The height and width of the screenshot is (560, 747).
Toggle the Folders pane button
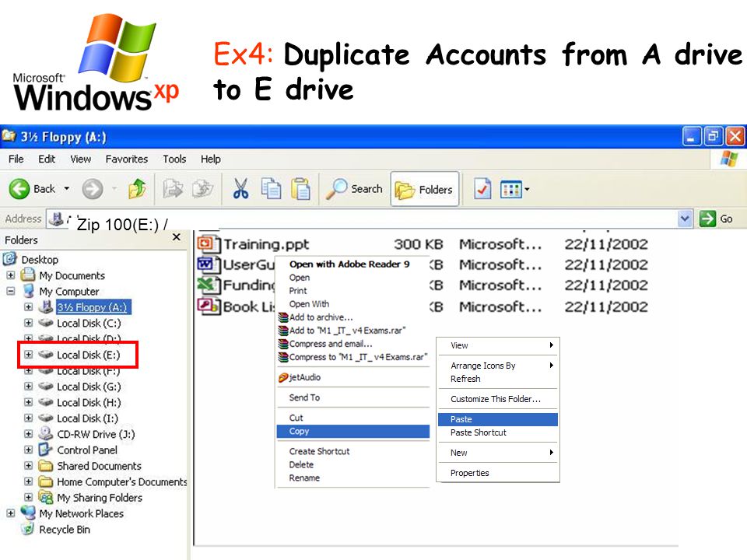point(425,189)
